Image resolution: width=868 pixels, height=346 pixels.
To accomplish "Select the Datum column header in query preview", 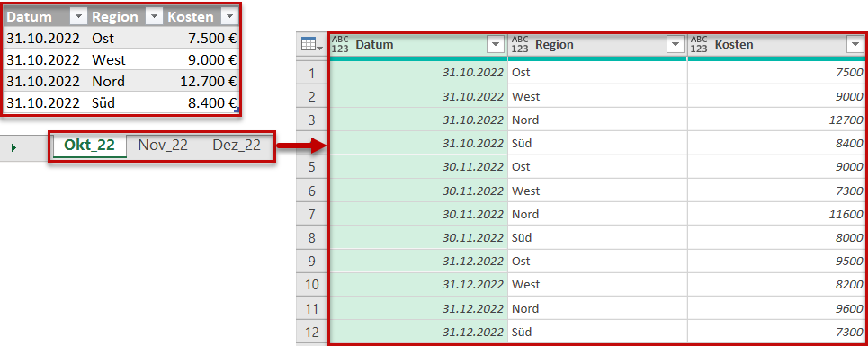I will (x=418, y=45).
